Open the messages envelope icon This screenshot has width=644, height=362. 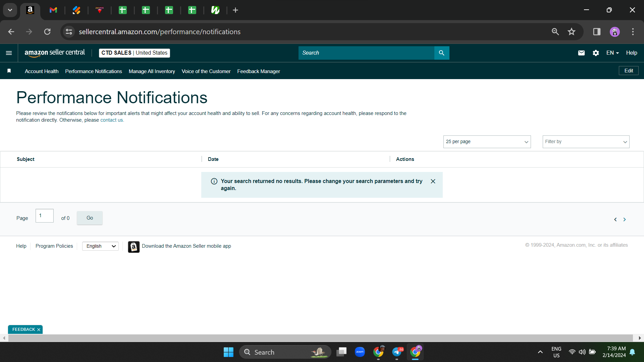pos(581,53)
